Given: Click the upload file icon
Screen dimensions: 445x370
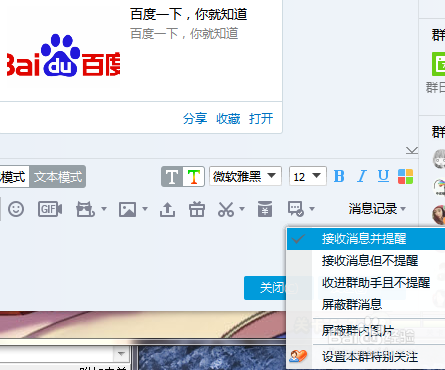Looking at the screenshot, I should tap(167, 210).
